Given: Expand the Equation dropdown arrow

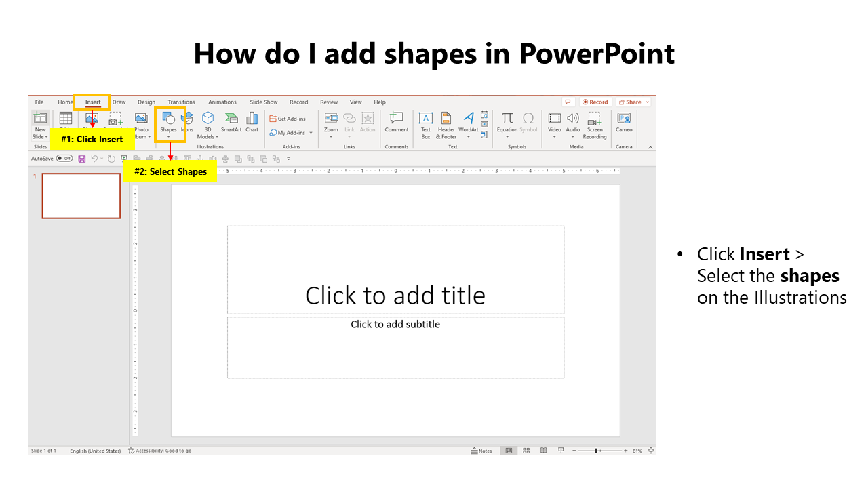Looking at the screenshot, I should tap(507, 137).
